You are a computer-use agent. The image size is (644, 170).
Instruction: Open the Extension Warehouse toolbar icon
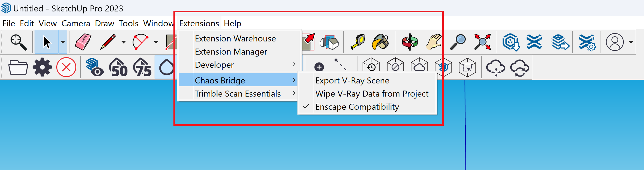(x=534, y=42)
